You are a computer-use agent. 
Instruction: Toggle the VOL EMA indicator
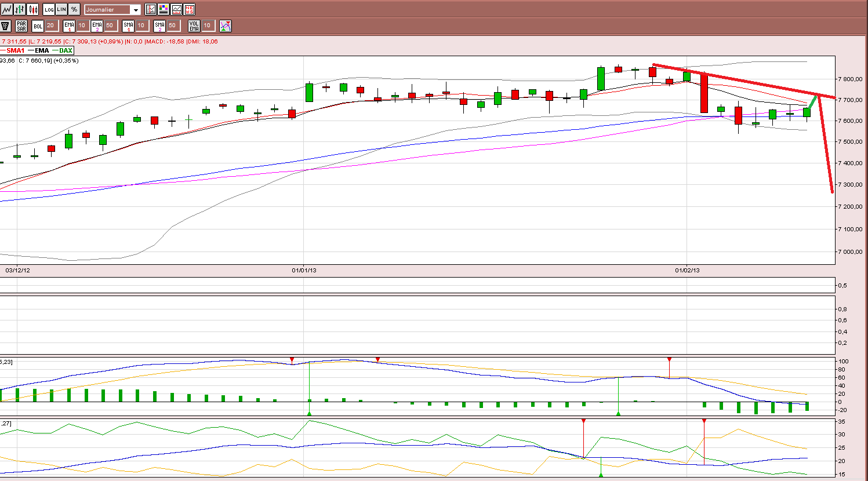[194, 25]
